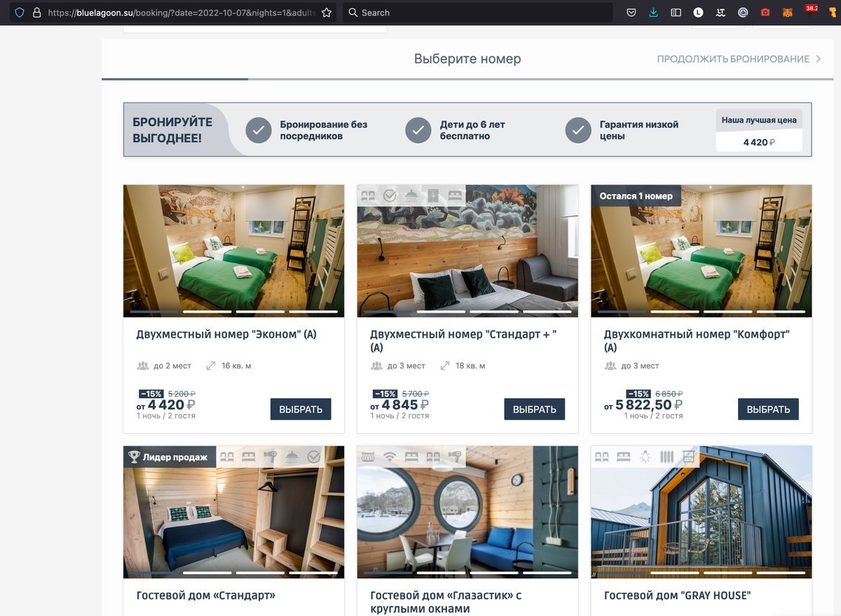Toggle the browser sidebar icon
This screenshot has height=616, width=841.
click(x=676, y=13)
